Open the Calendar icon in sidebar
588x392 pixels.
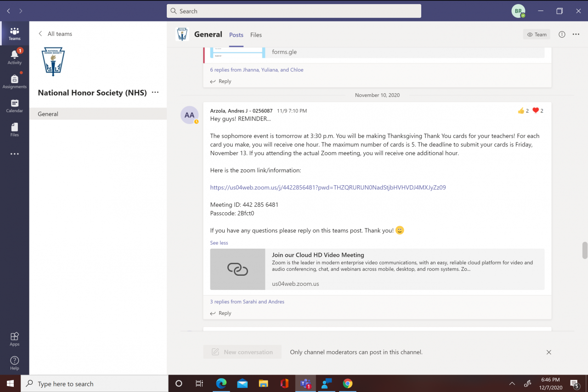[x=14, y=105]
